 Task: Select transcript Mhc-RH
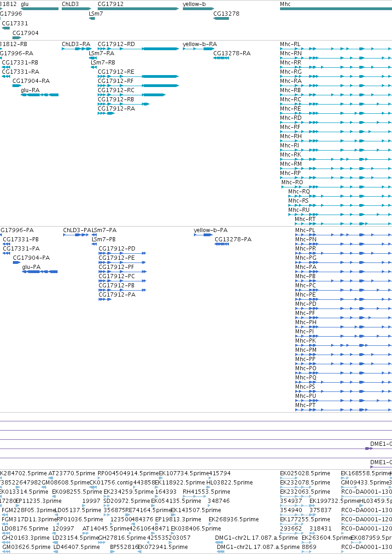click(x=291, y=136)
